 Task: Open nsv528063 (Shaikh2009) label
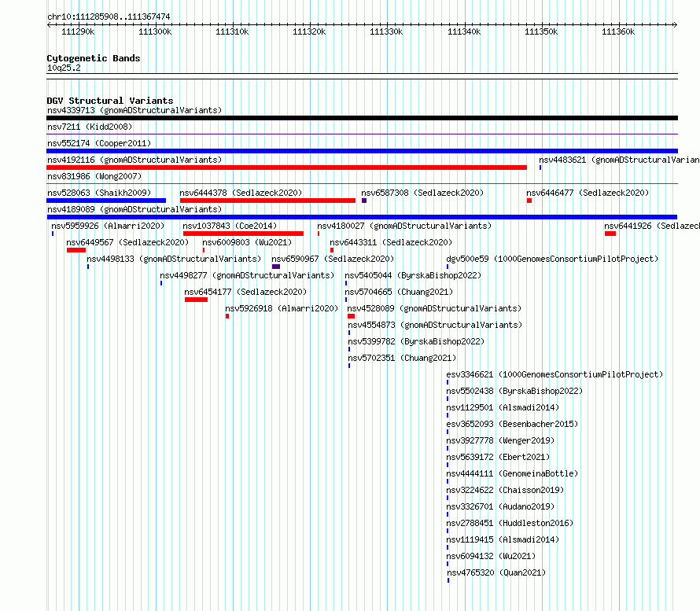click(x=99, y=193)
